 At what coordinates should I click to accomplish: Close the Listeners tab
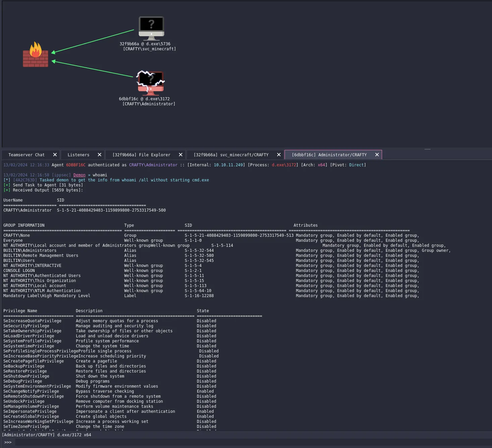click(100, 155)
